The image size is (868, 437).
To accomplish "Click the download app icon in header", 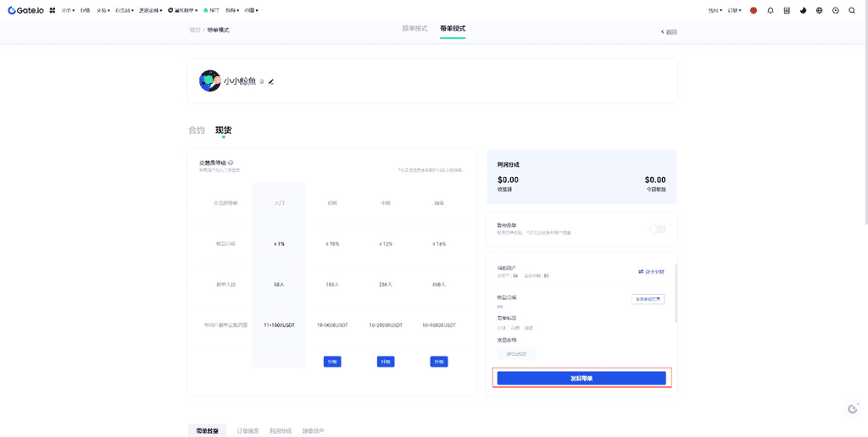I will (787, 10).
